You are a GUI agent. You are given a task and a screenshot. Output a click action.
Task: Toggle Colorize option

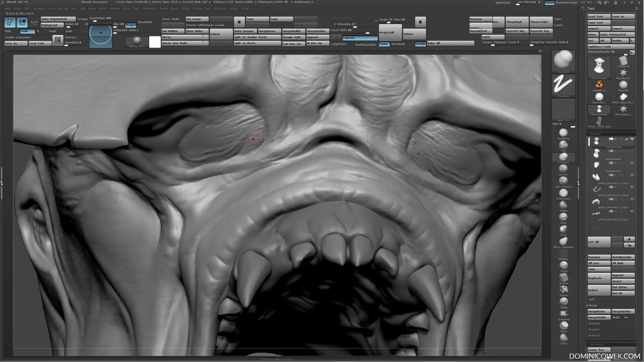[x=360, y=38]
